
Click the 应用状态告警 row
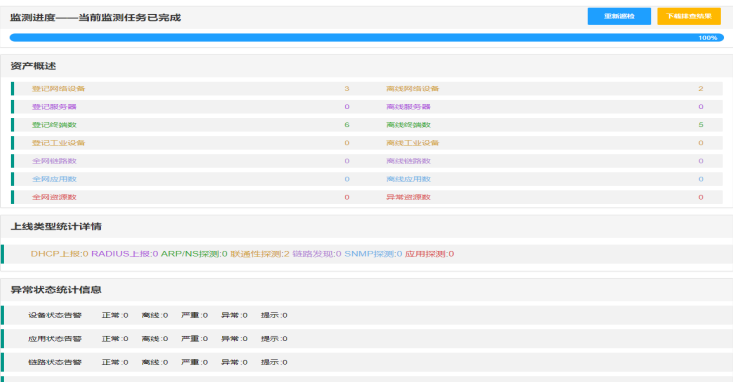pos(366,339)
